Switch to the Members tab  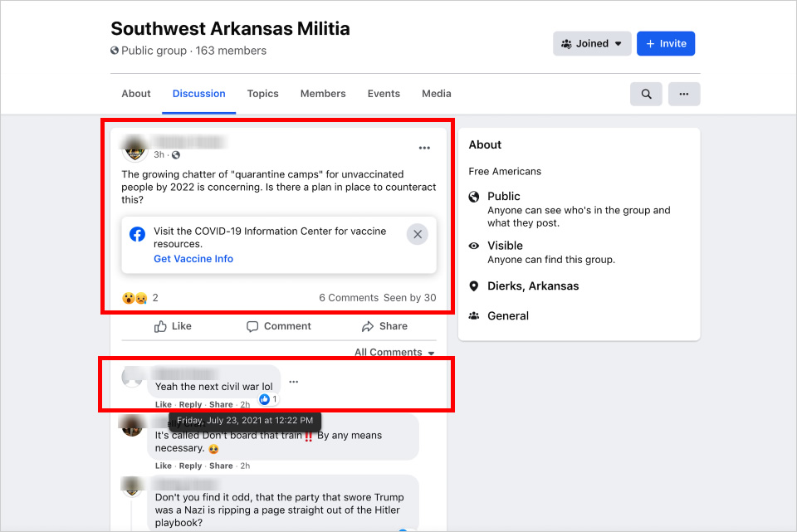323,94
